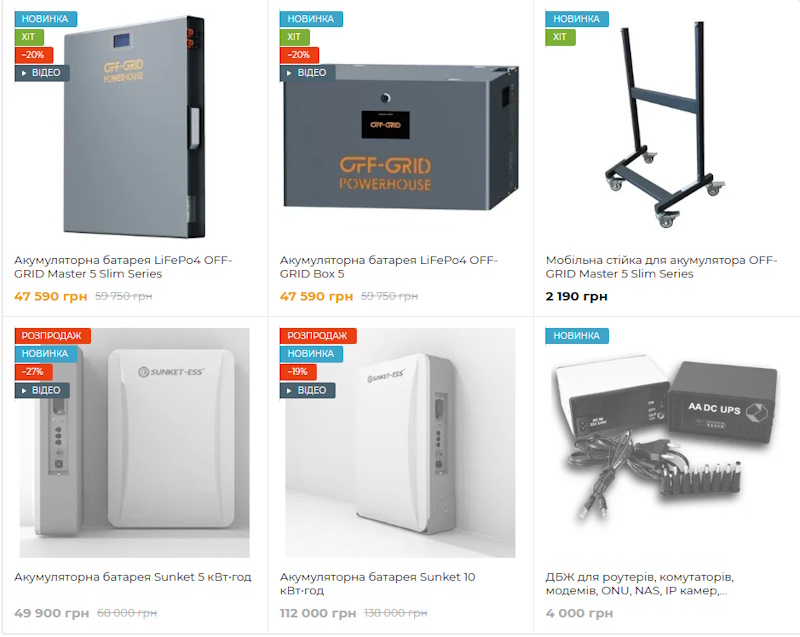Open link ДБЖ для роутерів, комутаторів
The image size is (800, 637).
640,583
